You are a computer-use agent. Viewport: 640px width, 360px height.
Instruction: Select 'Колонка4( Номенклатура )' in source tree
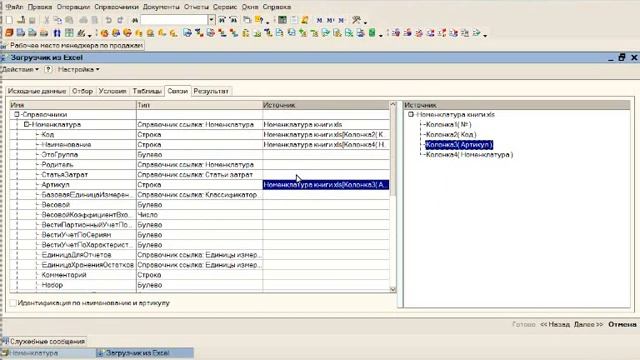(469, 155)
